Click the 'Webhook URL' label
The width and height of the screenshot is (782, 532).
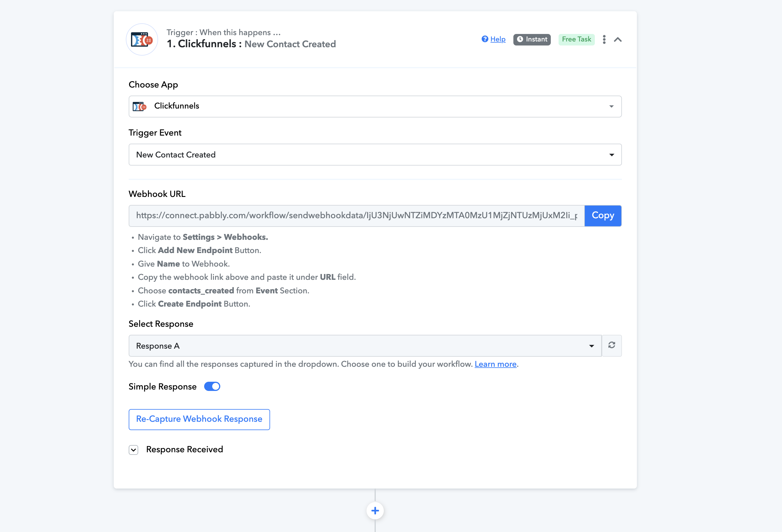tap(157, 194)
